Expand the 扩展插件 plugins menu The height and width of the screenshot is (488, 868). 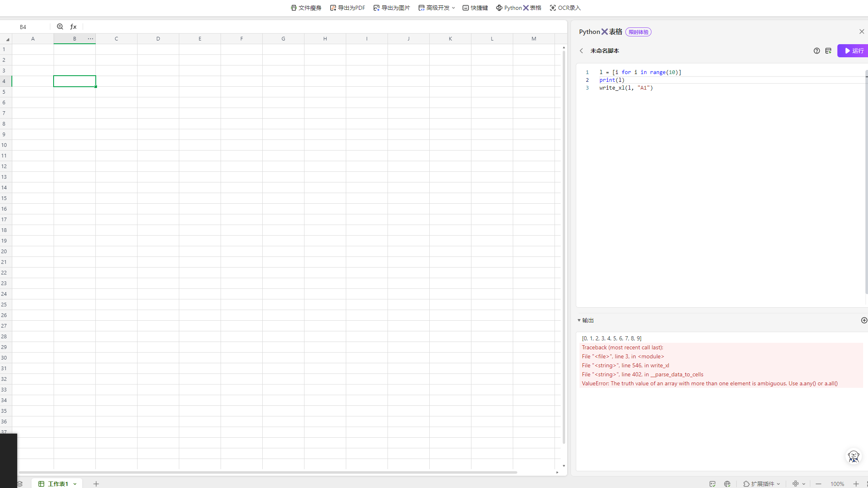click(762, 484)
